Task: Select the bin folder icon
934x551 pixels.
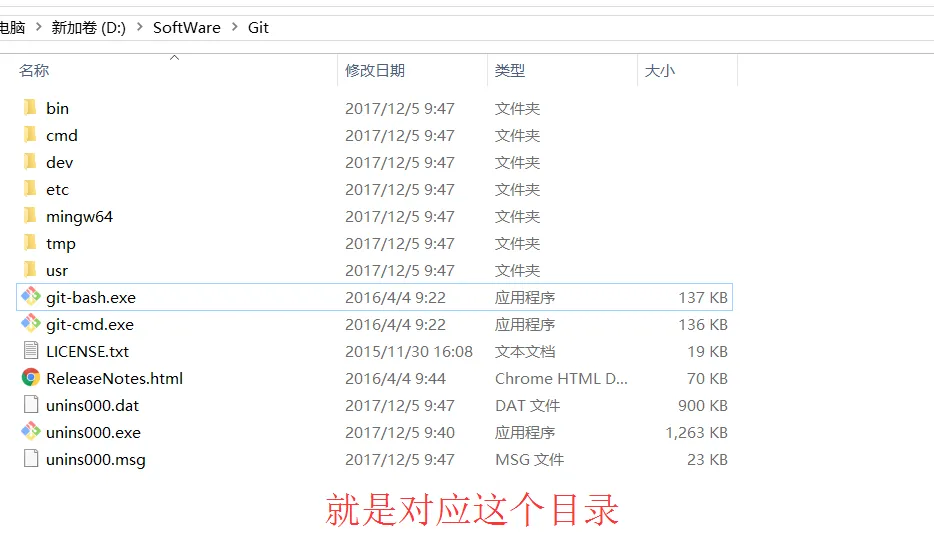Action: click(x=30, y=108)
